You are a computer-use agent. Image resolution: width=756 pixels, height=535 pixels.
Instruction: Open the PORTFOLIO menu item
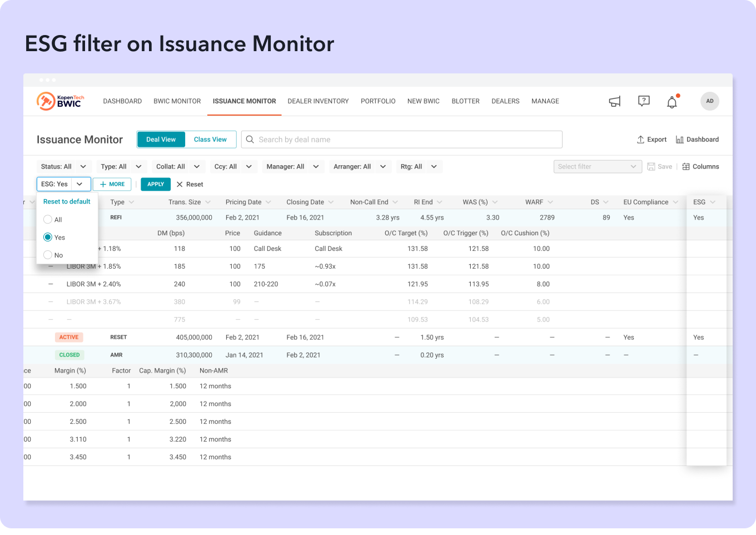tap(378, 101)
